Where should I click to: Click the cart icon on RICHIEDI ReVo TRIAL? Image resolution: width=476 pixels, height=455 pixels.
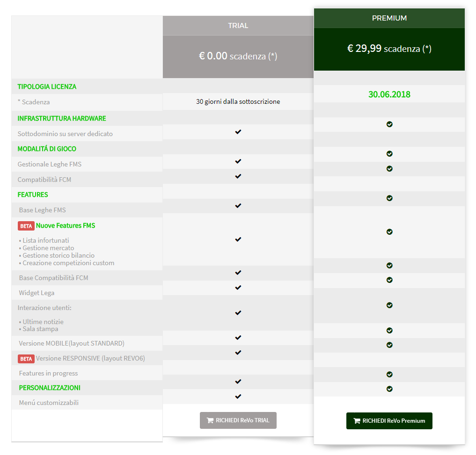(x=210, y=420)
